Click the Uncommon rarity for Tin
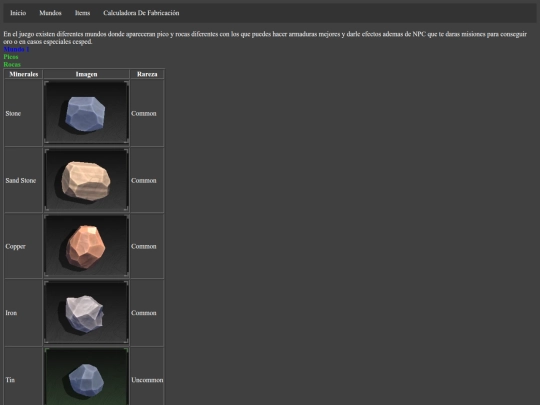540x405 pixels. 147,377
